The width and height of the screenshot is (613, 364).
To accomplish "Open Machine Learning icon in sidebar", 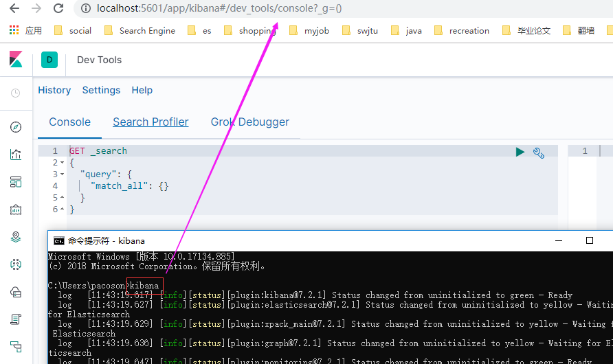I will 16,264.
